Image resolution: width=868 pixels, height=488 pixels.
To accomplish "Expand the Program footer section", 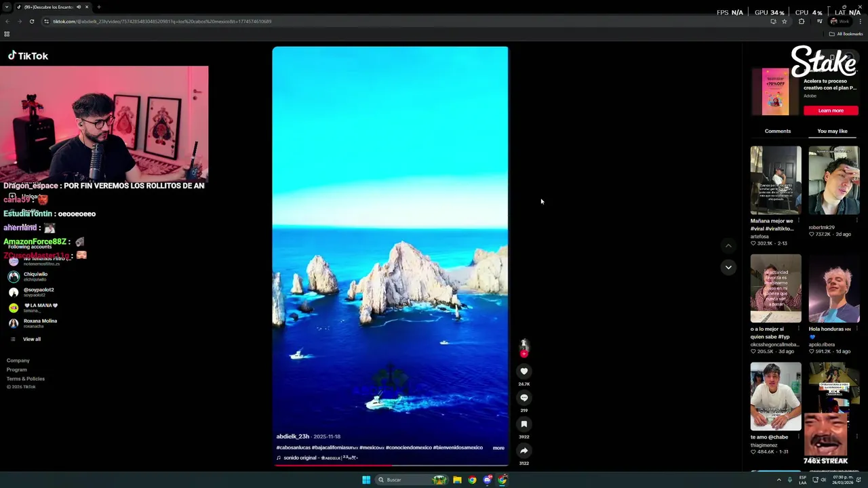I will point(17,369).
